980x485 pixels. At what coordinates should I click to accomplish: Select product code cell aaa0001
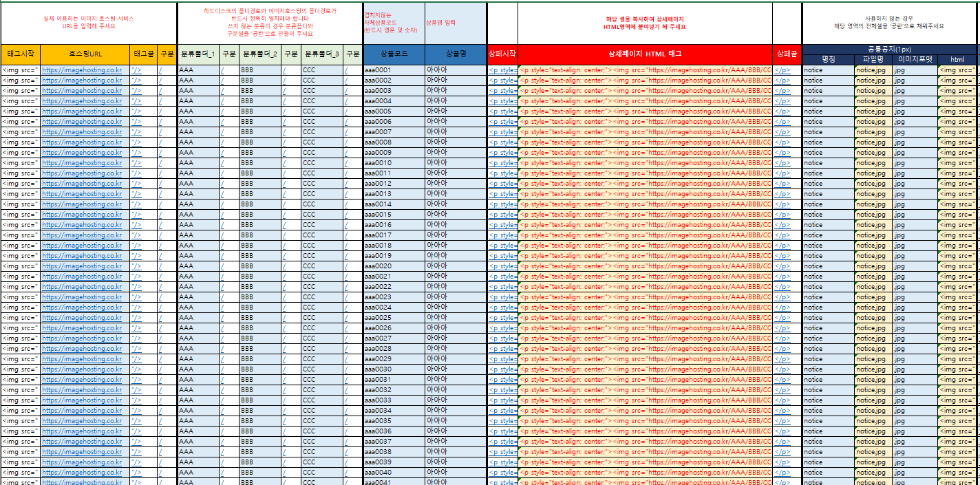pos(394,70)
